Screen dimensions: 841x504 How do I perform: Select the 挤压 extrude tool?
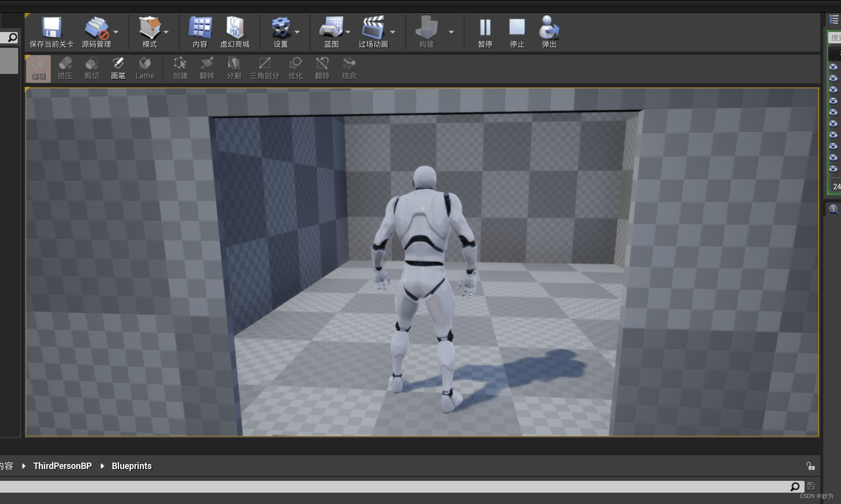[65, 68]
